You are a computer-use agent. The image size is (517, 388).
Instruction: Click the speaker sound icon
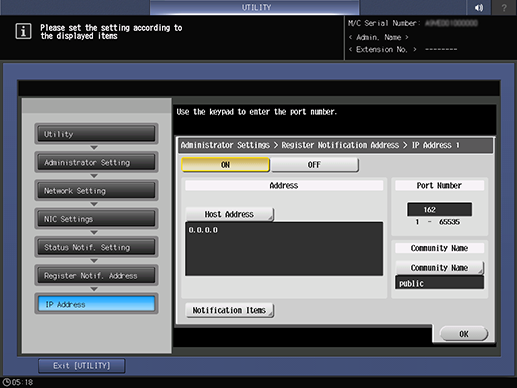coord(478,7)
